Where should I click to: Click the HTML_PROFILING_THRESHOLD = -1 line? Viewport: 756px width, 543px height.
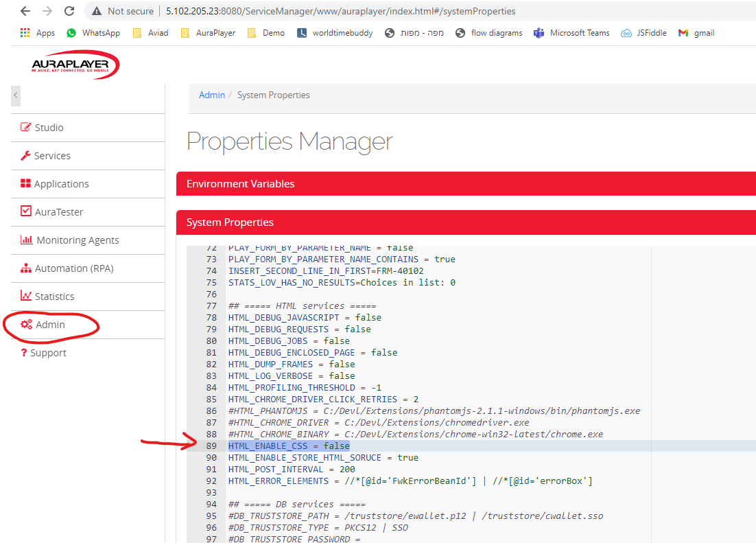tap(305, 388)
